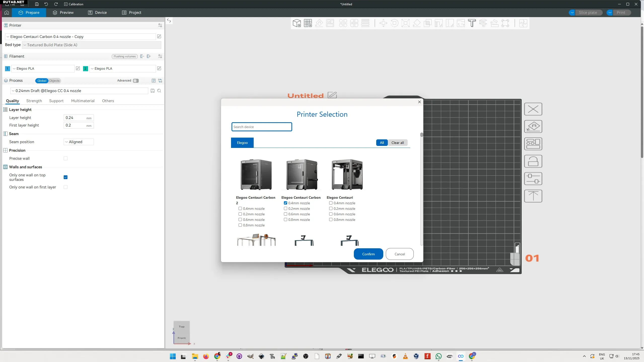The width and height of the screenshot is (644, 362).
Task: Click the Add plate grid icon
Action: pyautogui.click(x=308, y=23)
